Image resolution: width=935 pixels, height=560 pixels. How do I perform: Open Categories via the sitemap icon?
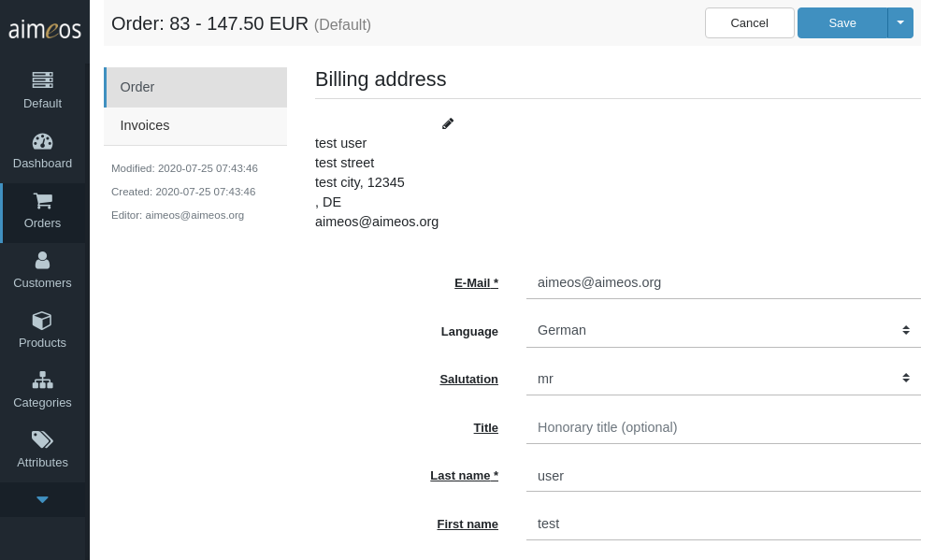click(x=42, y=380)
